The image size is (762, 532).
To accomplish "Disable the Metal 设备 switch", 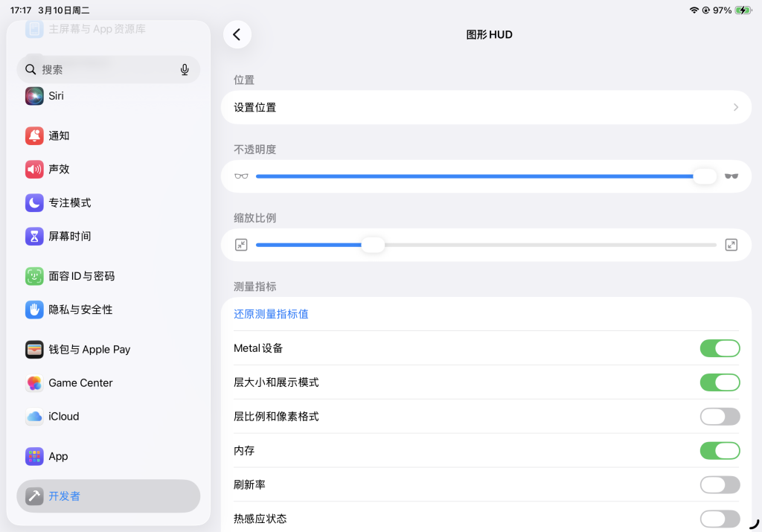I will click(720, 348).
